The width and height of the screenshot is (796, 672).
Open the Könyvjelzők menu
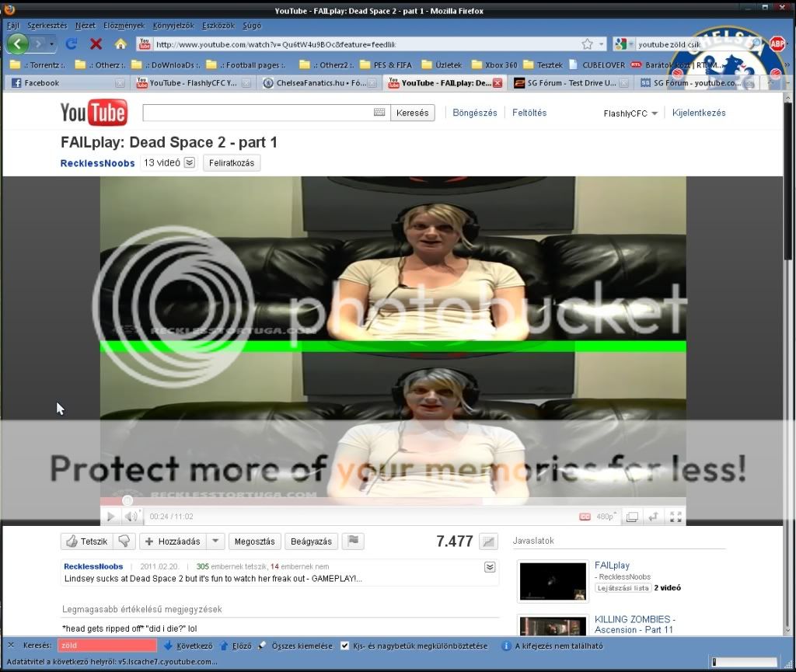point(174,26)
